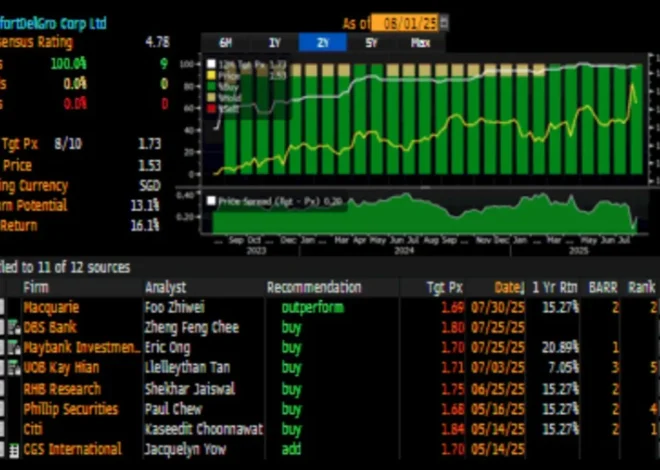Click RHB Research's 1.75 target price

coord(452,389)
